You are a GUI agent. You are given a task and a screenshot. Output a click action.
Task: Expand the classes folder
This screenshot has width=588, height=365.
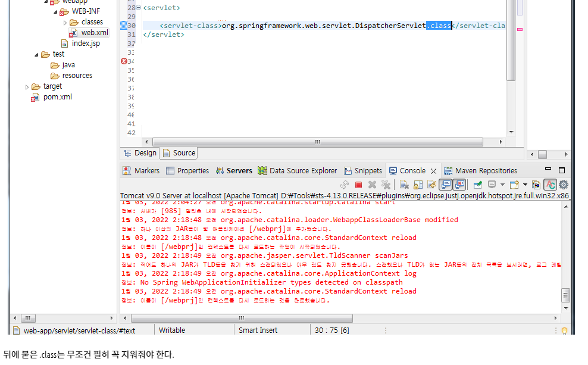point(65,23)
